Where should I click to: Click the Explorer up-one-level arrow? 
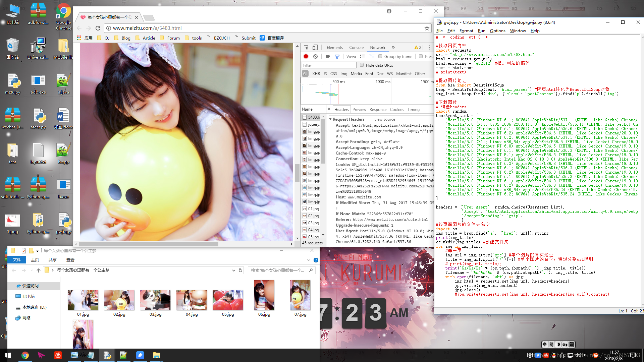(x=39, y=270)
